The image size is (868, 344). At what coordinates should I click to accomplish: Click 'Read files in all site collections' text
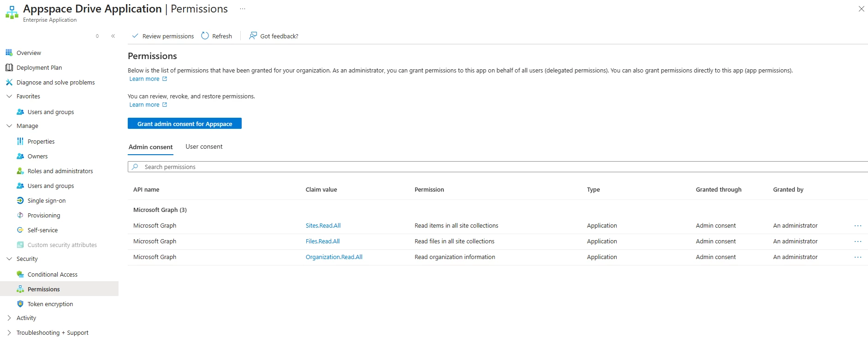pyautogui.click(x=454, y=241)
